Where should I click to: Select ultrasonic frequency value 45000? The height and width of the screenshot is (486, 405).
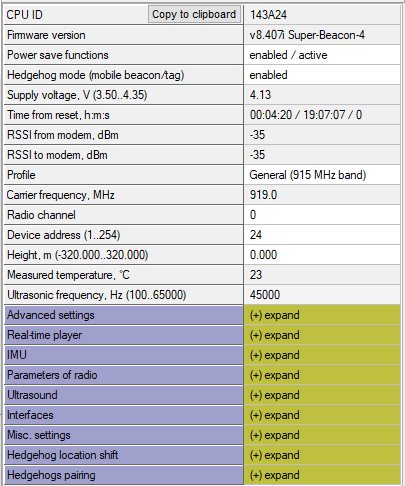click(x=322, y=295)
